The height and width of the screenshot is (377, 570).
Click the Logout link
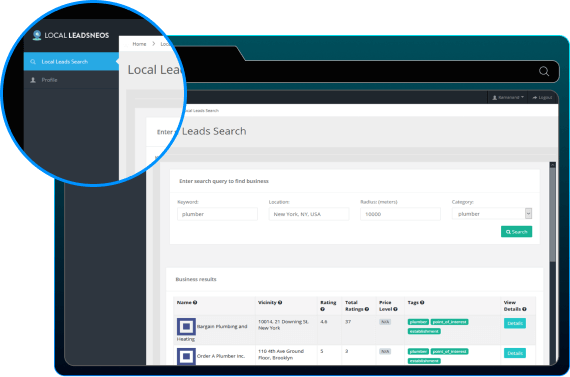coord(542,97)
